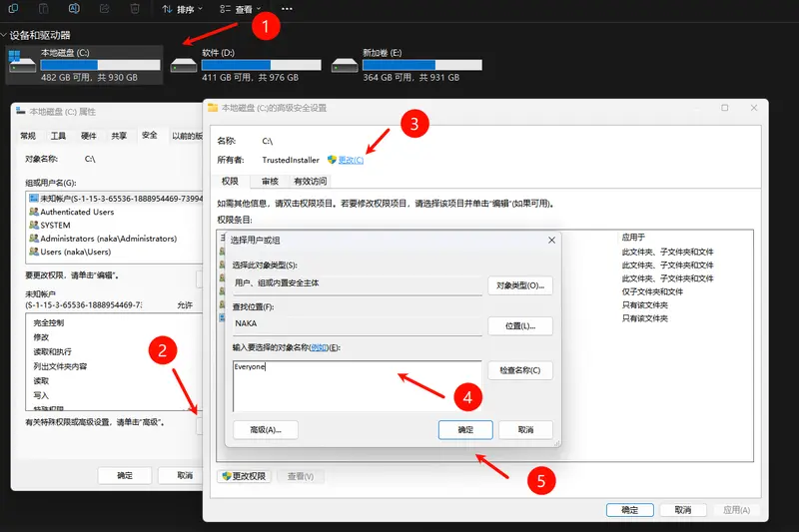Click 取消 in advanced security window
799x532 pixels.
pos(683,510)
